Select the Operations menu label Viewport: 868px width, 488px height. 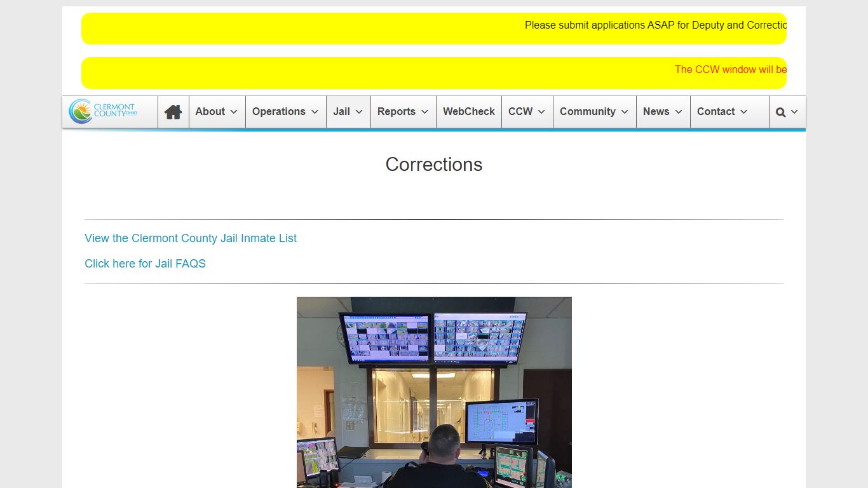(279, 111)
